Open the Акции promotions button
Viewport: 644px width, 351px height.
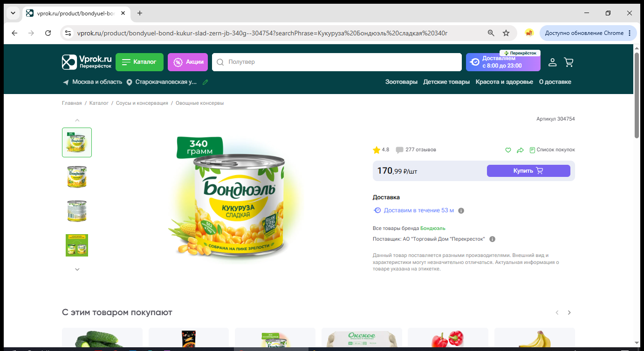click(188, 62)
